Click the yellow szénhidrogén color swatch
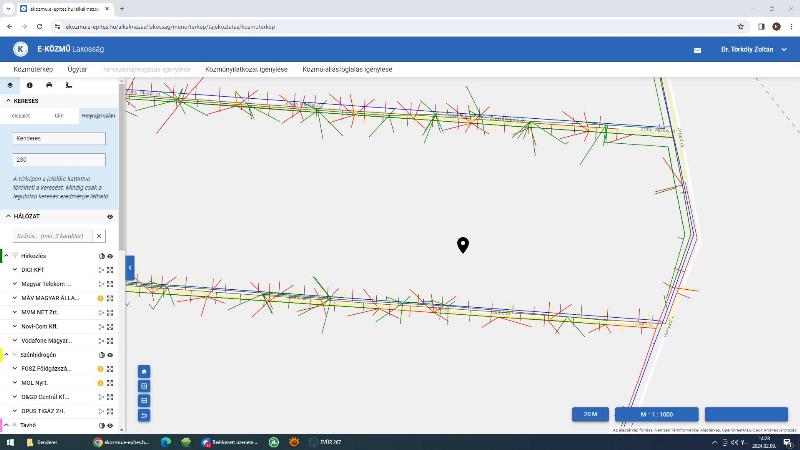800x450 pixels. 1,355
